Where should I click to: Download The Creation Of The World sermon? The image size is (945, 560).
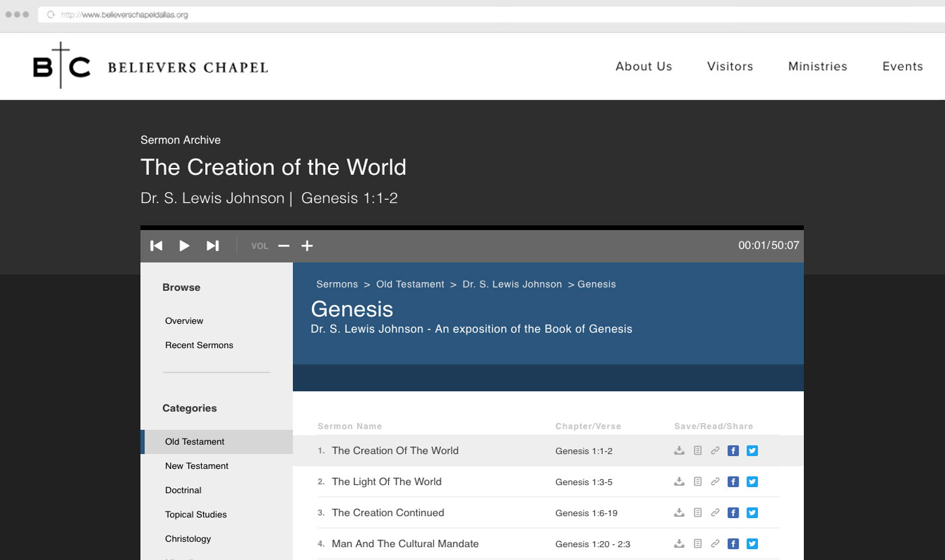pos(679,451)
